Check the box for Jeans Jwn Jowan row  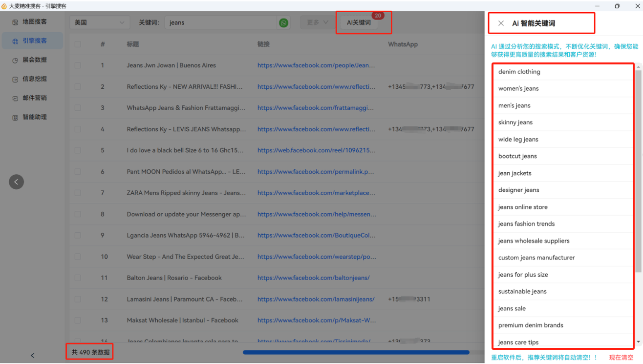78,65
